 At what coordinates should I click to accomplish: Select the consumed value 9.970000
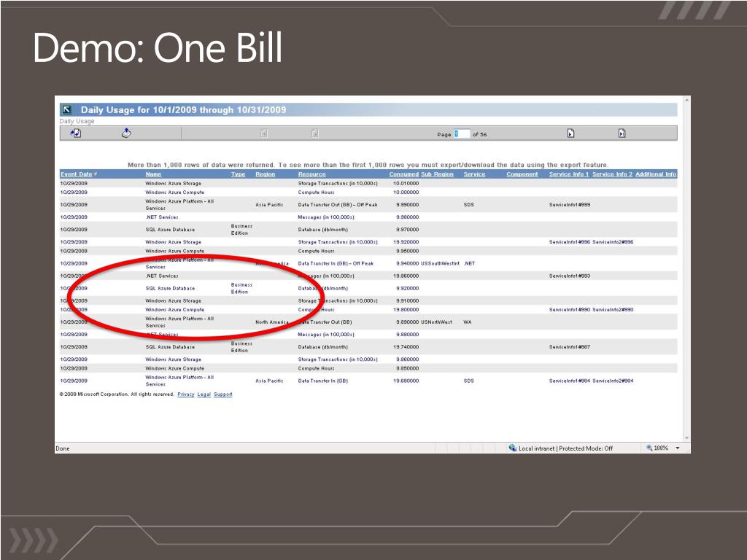407,230
